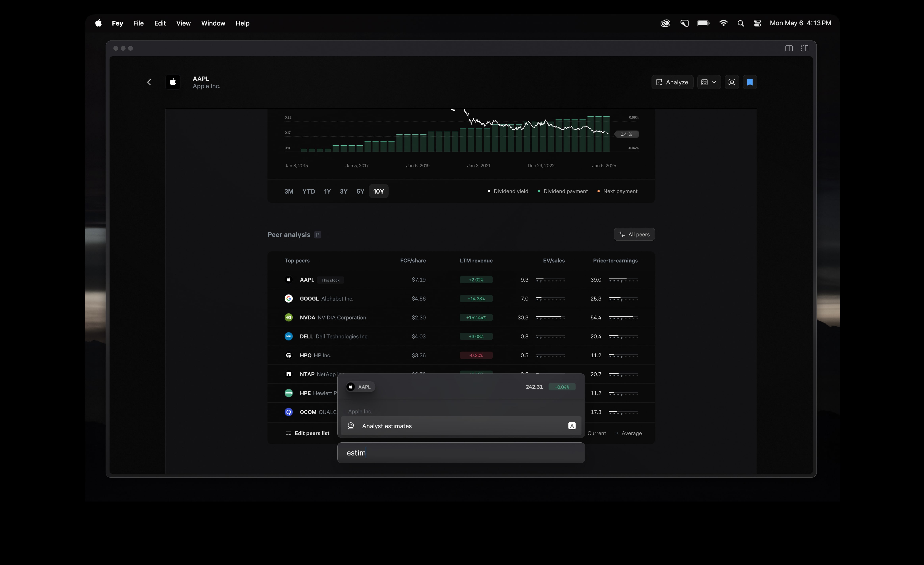Click the blue bookmark icon
The image size is (924, 565).
coord(750,82)
